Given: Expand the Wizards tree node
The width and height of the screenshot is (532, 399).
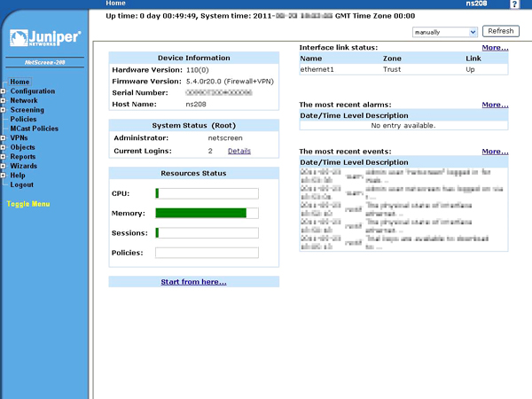Looking at the screenshot, I should coord(3,167).
